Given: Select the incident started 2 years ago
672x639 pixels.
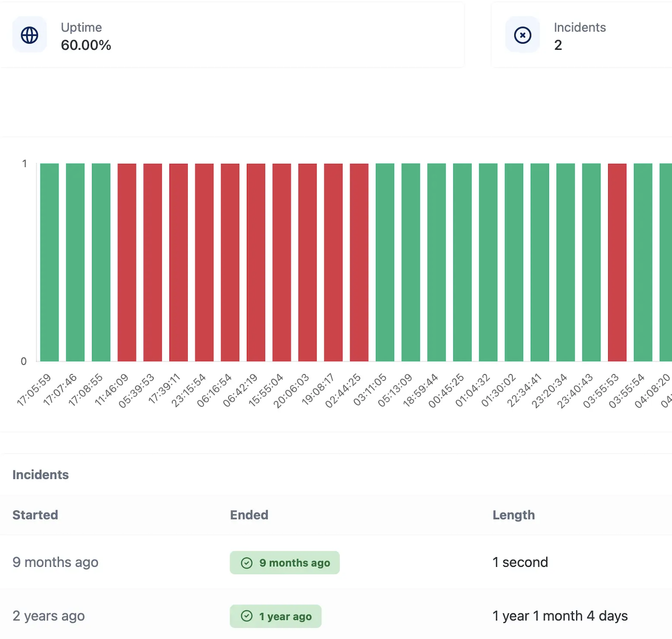Looking at the screenshot, I should [x=49, y=616].
